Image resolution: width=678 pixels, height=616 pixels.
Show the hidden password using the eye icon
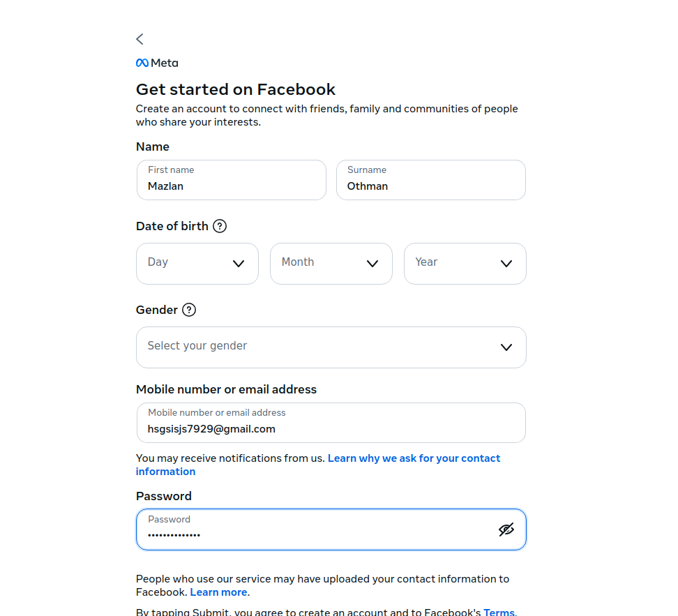[506, 529]
